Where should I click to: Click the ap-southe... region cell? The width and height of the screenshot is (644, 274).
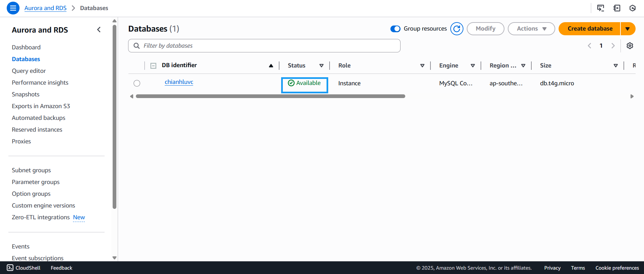click(x=506, y=83)
